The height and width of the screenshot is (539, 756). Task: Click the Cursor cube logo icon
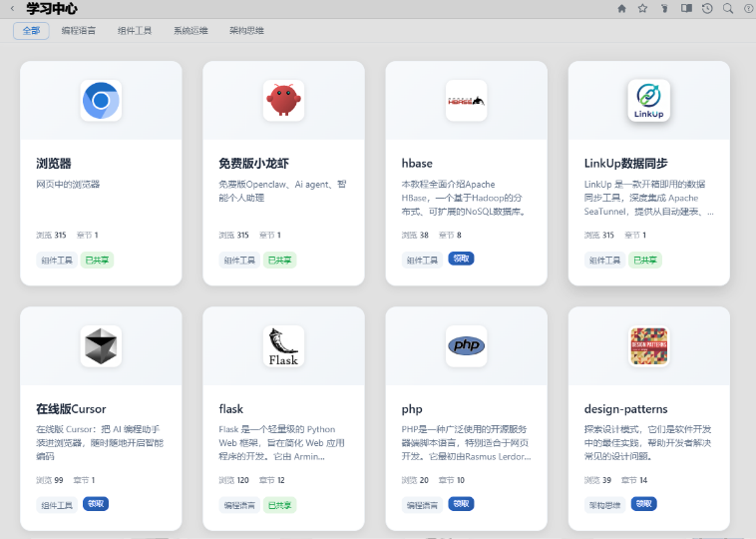pos(101,346)
